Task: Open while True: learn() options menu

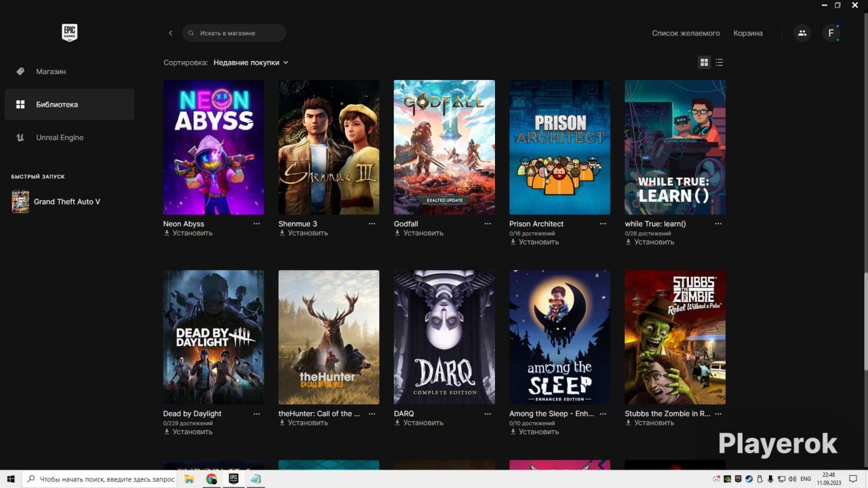Action: coord(718,223)
